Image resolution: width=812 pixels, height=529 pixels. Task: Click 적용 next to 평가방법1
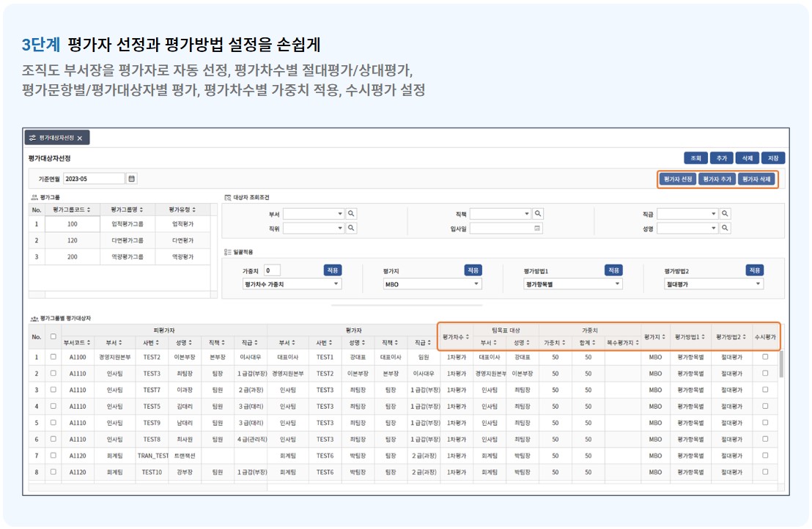tap(613, 270)
